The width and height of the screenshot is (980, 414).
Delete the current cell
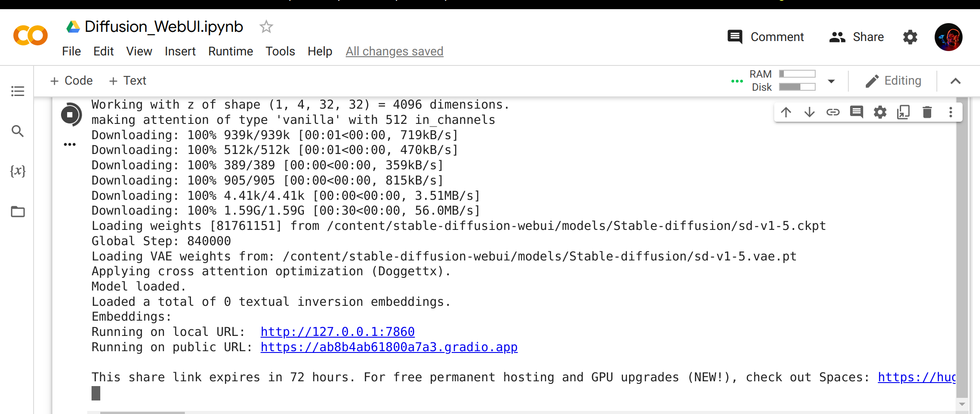coord(927,112)
